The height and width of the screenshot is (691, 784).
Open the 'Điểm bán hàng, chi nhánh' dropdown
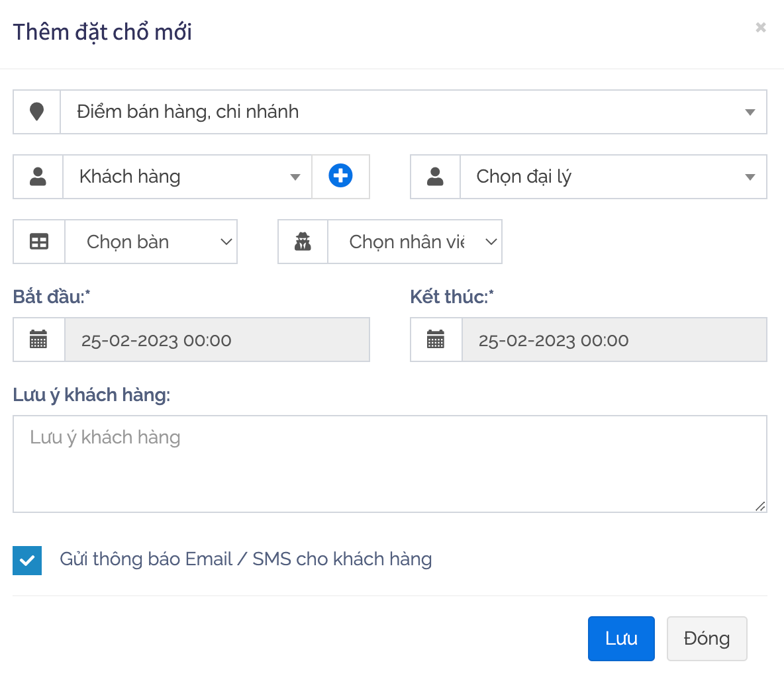tap(413, 112)
